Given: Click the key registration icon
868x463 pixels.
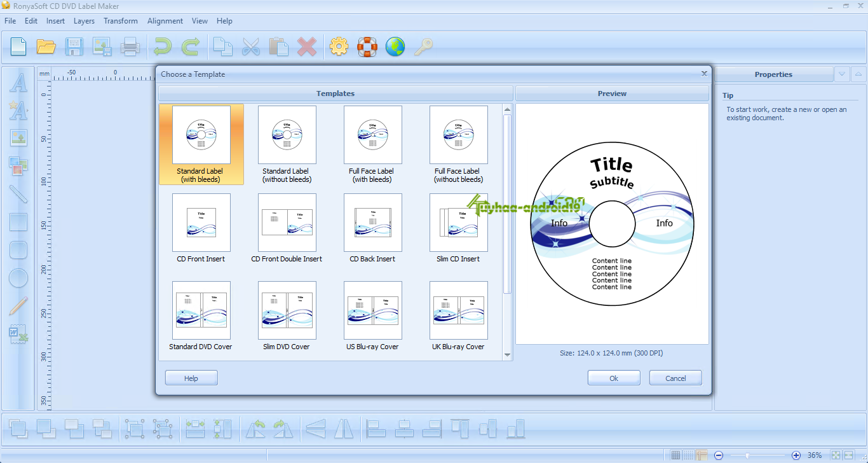Looking at the screenshot, I should tap(423, 46).
